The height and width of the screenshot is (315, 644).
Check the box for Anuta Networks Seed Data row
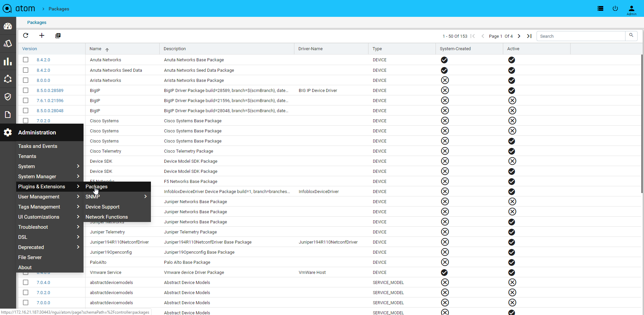[26, 70]
